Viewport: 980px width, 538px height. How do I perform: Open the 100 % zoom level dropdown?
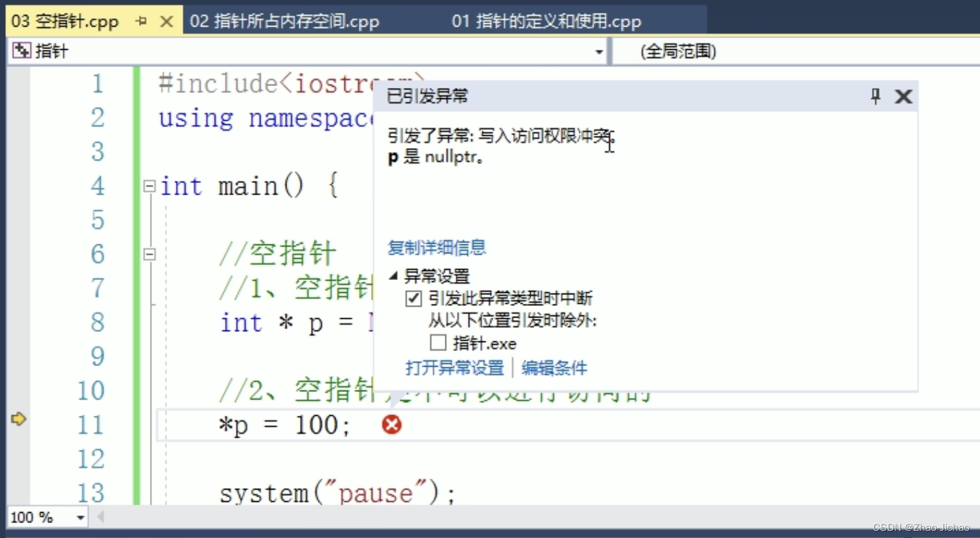click(x=80, y=517)
